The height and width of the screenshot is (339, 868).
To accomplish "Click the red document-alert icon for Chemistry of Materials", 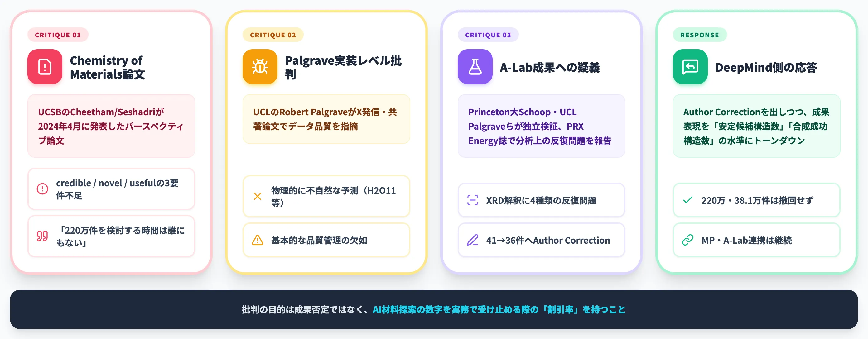I will coord(45,67).
